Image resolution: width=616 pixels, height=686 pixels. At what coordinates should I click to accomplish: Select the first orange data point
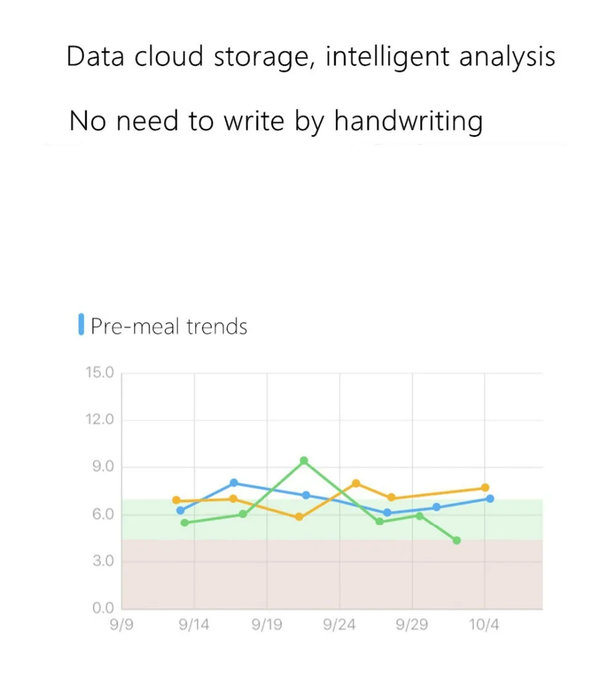tap(176, 500)
